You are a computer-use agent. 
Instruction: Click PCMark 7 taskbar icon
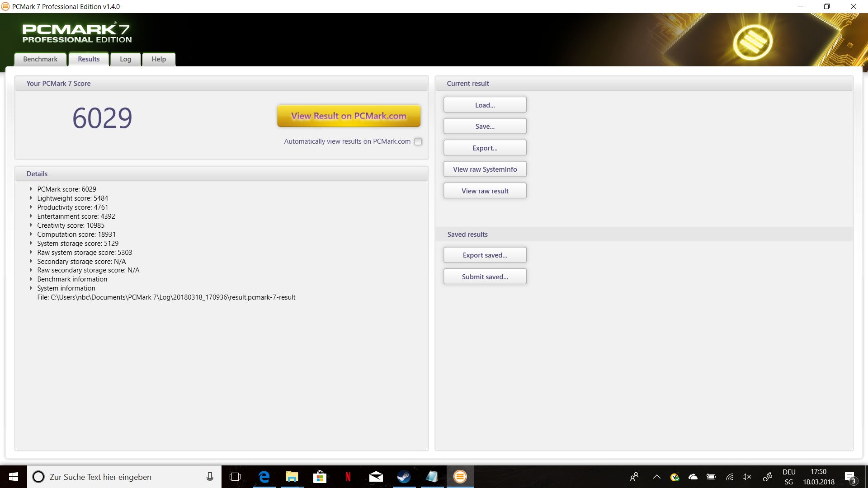tap(460, 477)
